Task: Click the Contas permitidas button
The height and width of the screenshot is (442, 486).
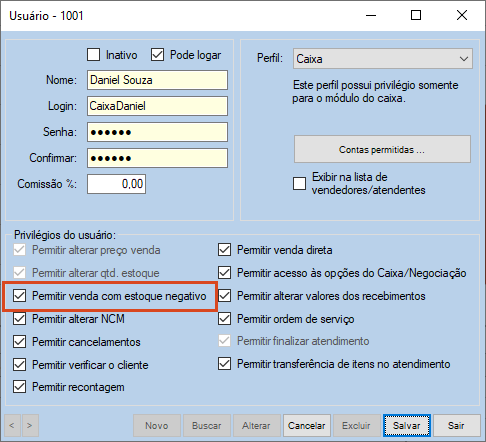Action: click(x=382, y=149)
